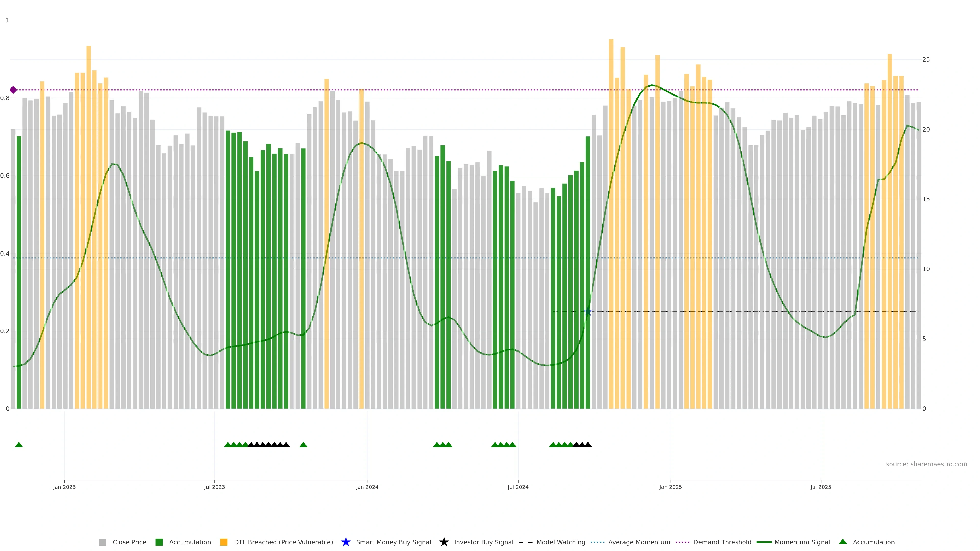Click the green Accumulation triangle legend icon

coord(843,542)
